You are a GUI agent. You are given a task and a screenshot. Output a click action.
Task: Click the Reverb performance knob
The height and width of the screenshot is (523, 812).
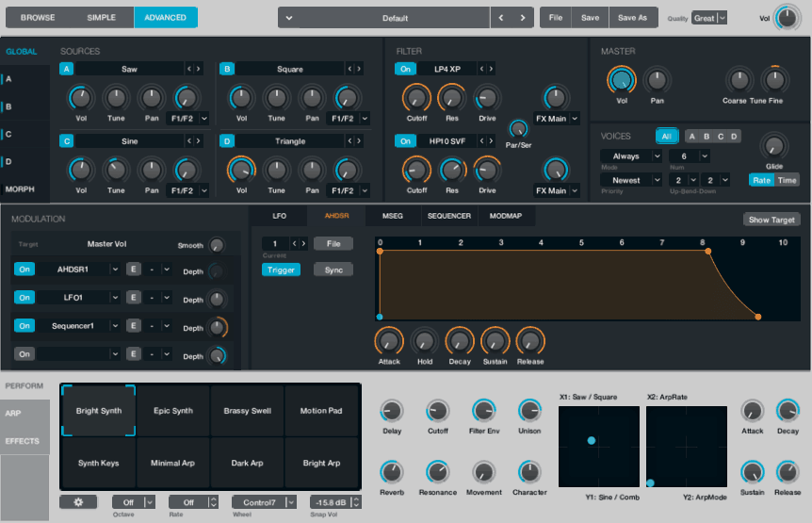point(392,472)
